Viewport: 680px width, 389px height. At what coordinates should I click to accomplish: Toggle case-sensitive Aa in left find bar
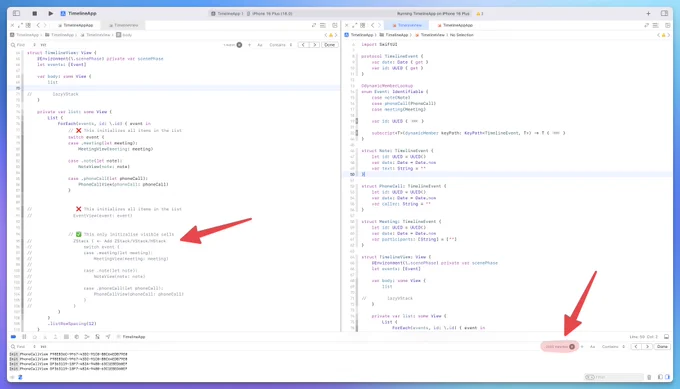point(260,45)
